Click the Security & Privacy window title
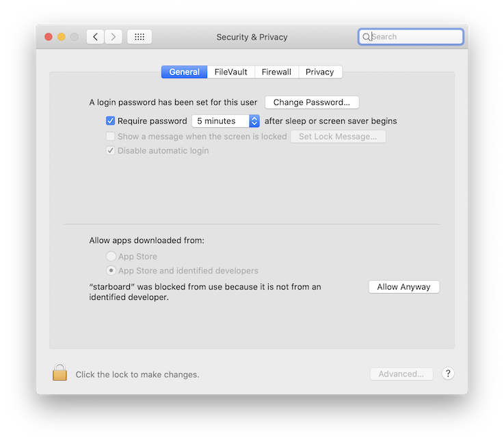The height and width of the screenshot is (442, 504). [x=252, y=38]
